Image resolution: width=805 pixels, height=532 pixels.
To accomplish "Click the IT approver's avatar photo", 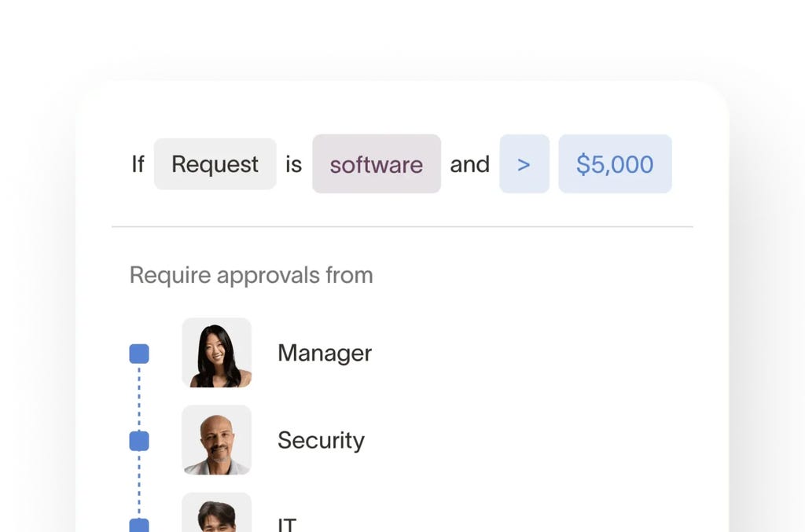I will [217, 514].
